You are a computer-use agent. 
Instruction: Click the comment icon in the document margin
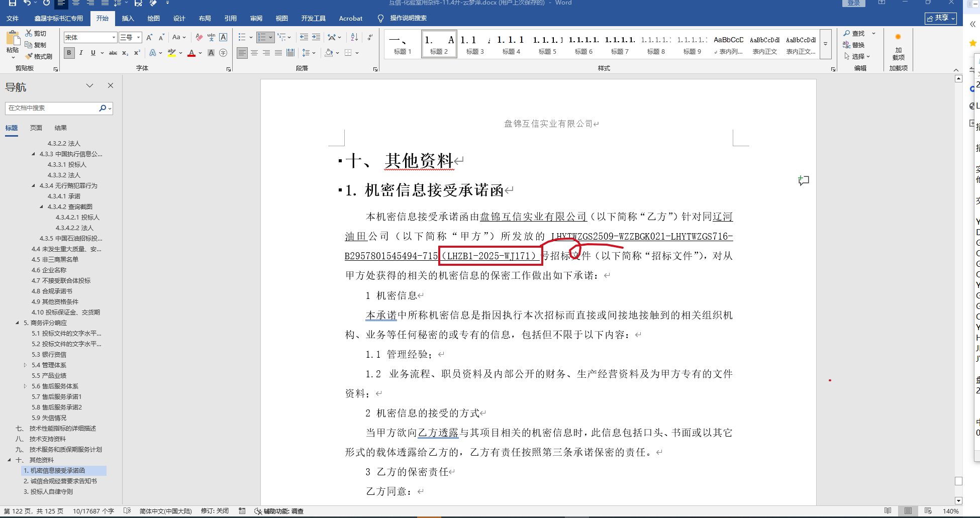804,180
